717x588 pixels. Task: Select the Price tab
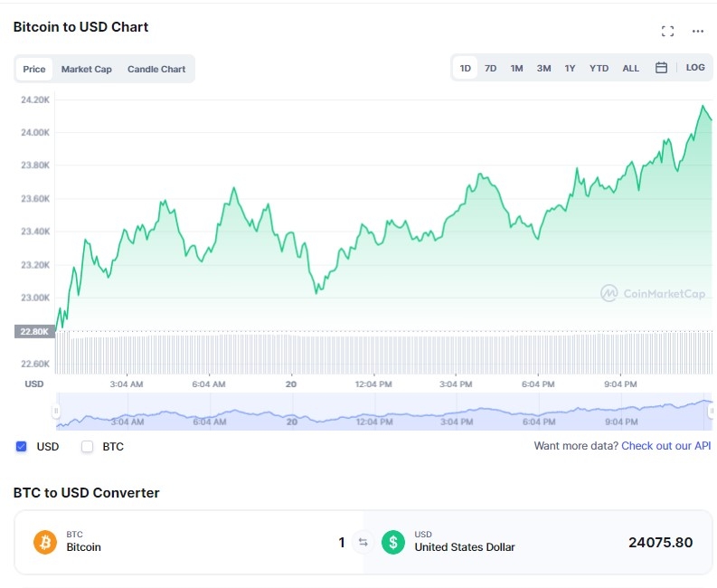[x=34, y=70]
